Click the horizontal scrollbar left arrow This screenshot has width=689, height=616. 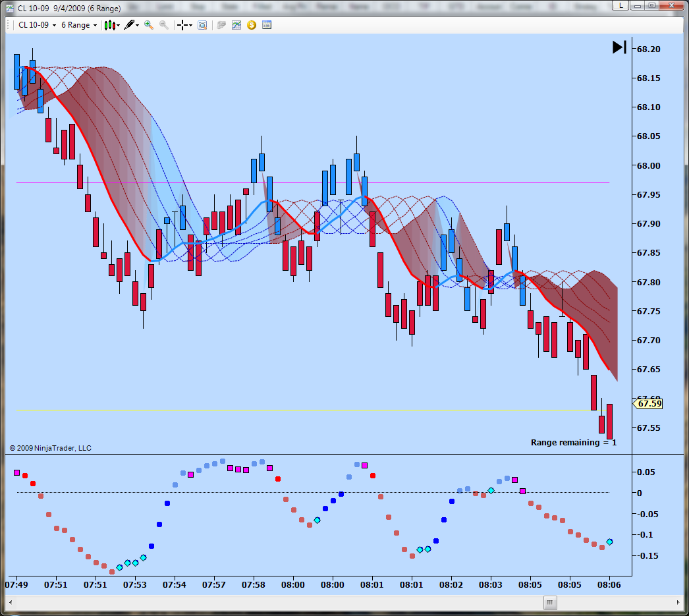click(11, 602)
